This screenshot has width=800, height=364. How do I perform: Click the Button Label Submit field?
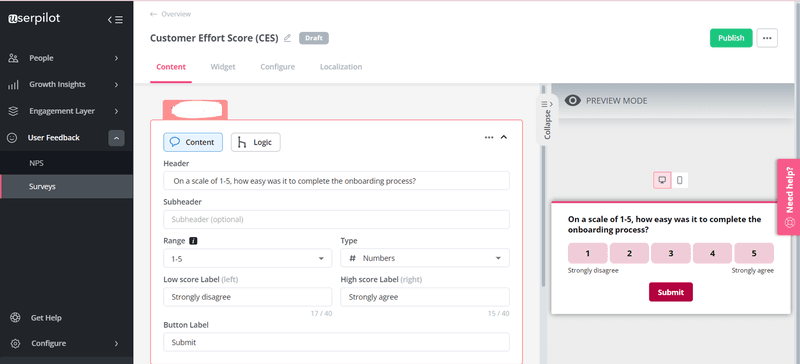click(x=336, y=342)
